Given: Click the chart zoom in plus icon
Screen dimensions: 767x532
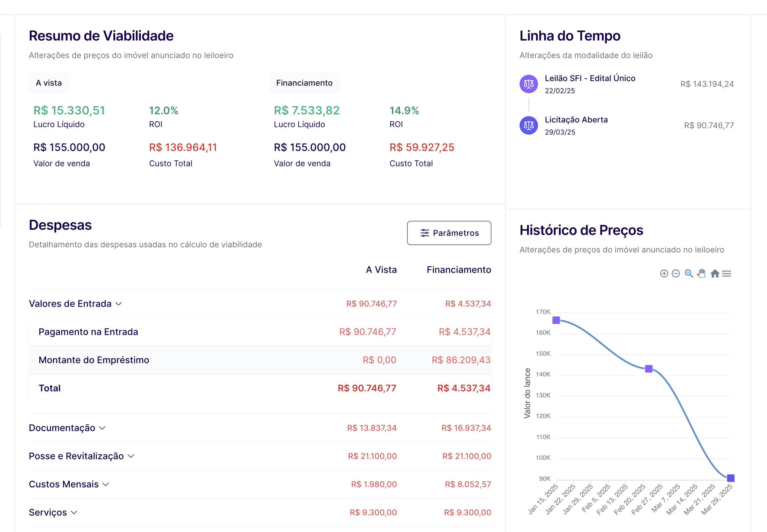Looking at the screenshot, I should pos(664,274).
